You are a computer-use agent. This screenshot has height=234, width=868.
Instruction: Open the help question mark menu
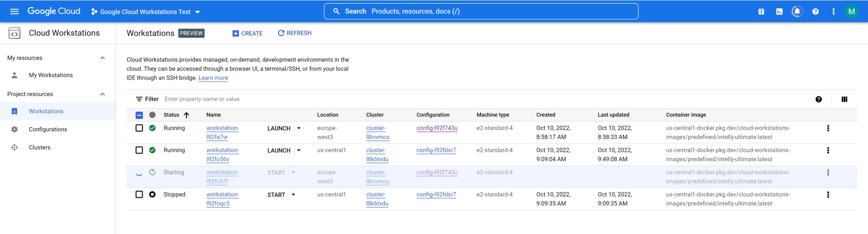coord(815,11)
